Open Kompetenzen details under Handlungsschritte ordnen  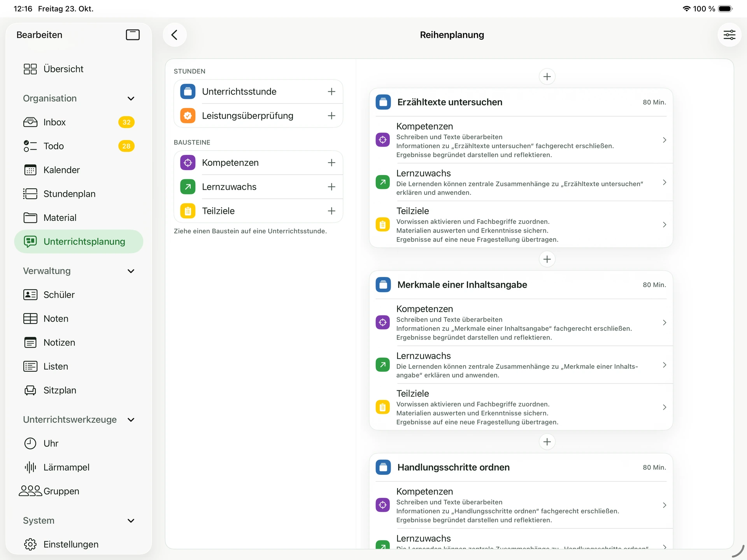521,505
